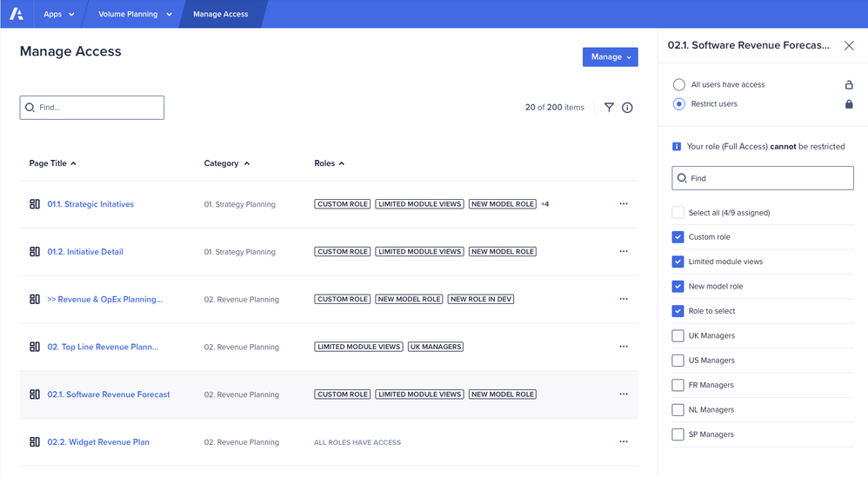This screenshot has width=868, height=477.
Task: Close the Software Revenue Forecast side panel
Action: click(x=849, y=45)
